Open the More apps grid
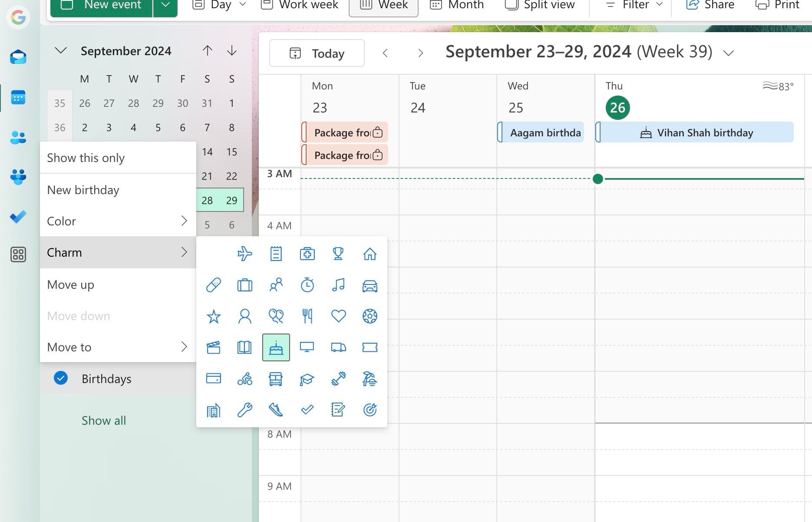 (x=18, y=254)
